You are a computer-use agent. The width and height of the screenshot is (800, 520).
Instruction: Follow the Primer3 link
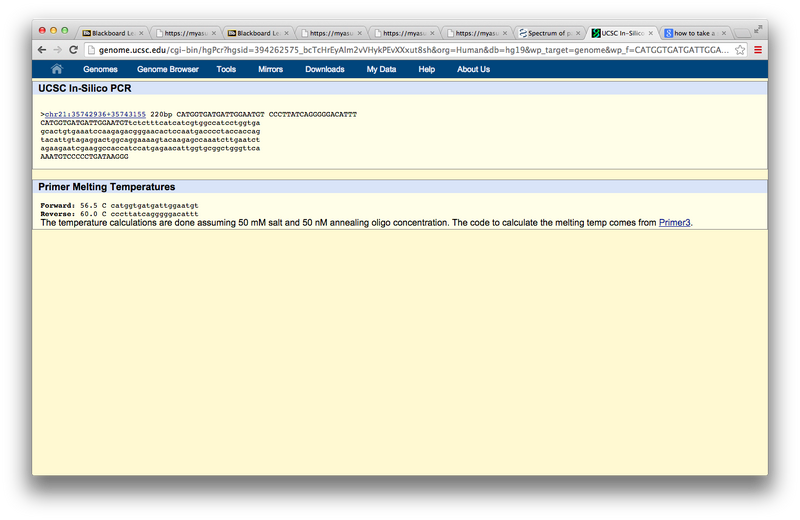click(674, 223)
